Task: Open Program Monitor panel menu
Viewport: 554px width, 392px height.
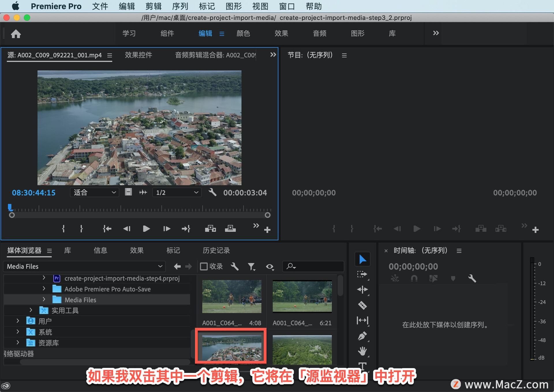Action: (x=344, y=55)
